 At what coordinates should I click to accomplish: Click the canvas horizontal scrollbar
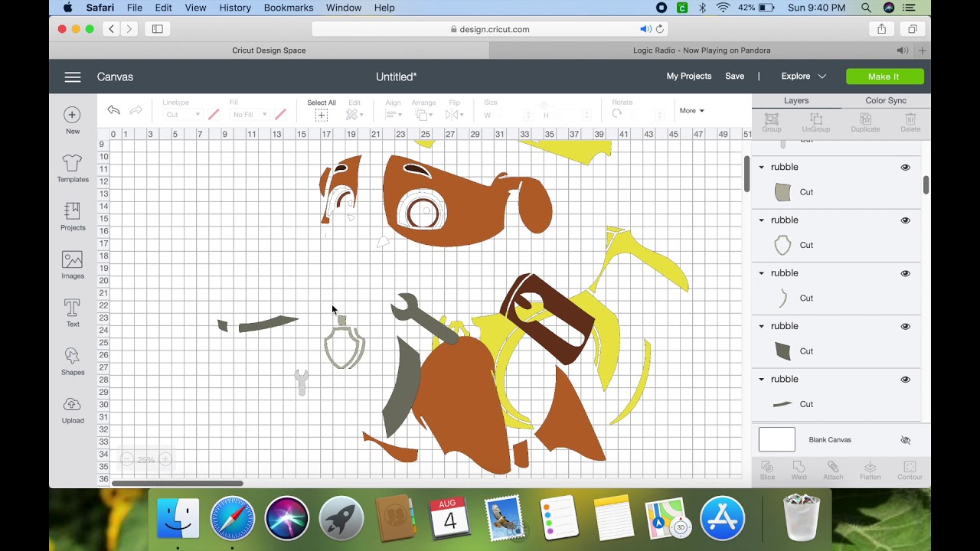click(178, 483)
